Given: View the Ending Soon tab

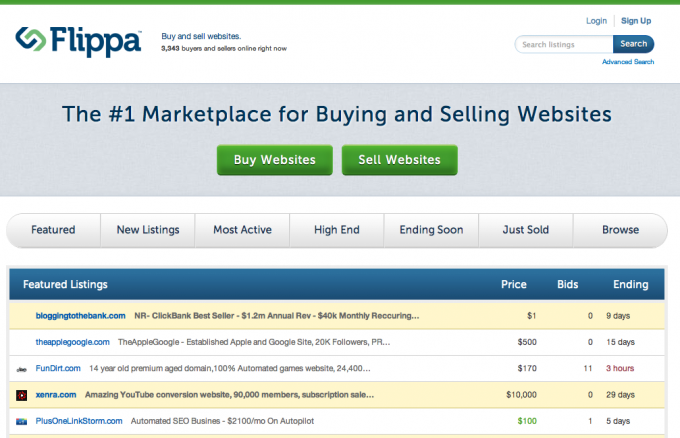Looking at the screenshot, I should pyautogui.click(x=431, y=230).
